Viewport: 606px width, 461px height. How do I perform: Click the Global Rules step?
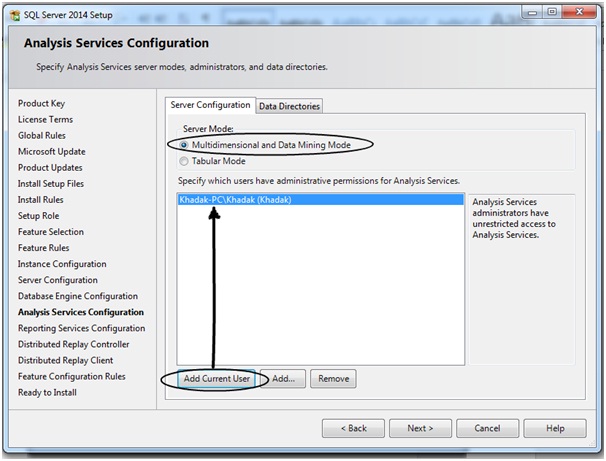pos(42,136)
